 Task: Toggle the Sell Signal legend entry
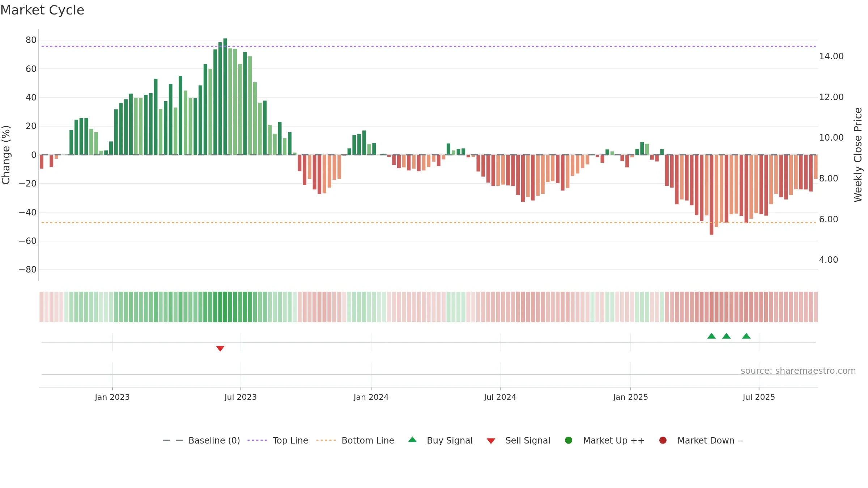coord(518,440)
